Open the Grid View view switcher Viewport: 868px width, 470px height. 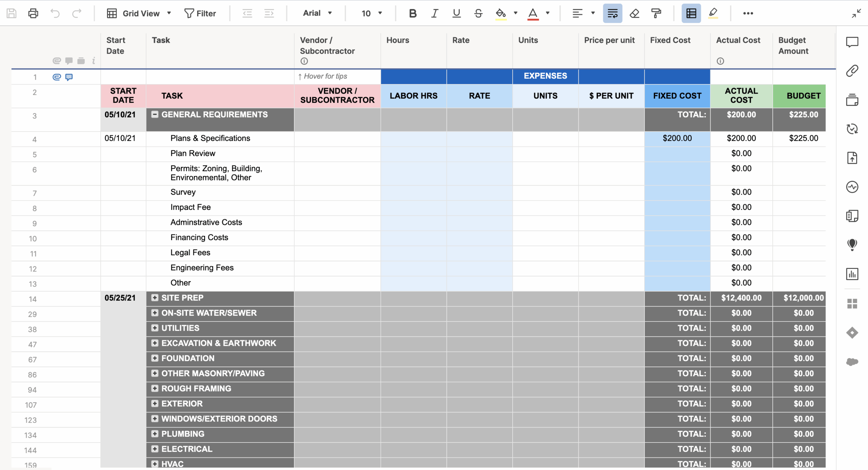click(x=139, y=13)
